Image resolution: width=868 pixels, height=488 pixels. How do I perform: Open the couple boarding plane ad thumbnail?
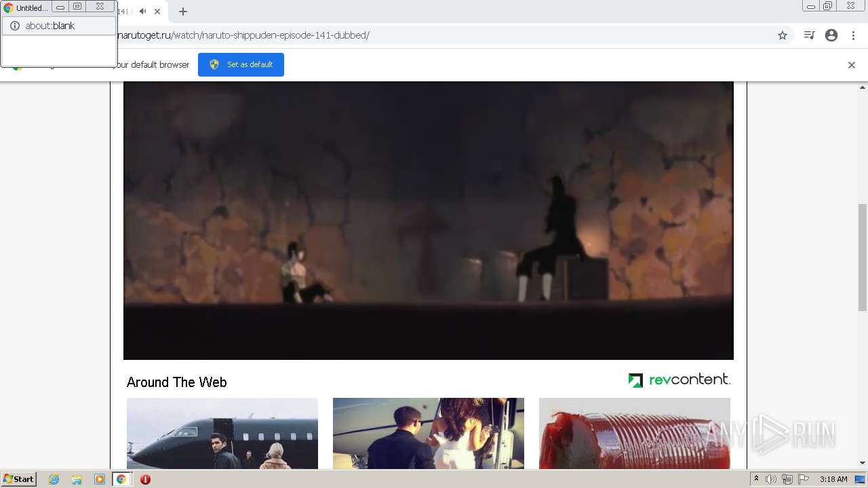coord(429,433)
